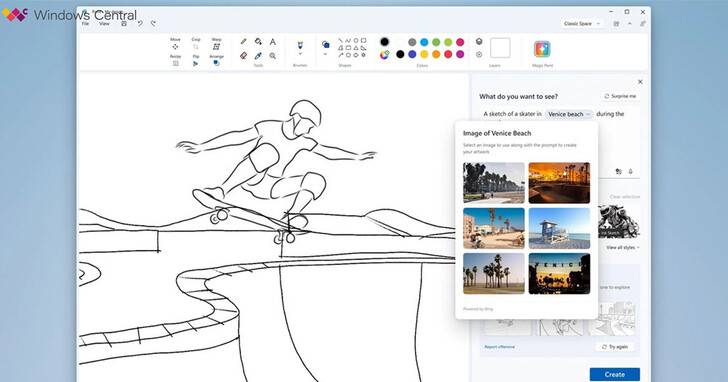
Task: Select the Eraser tool
Action: pyautogui.click(x=243, y=56)
